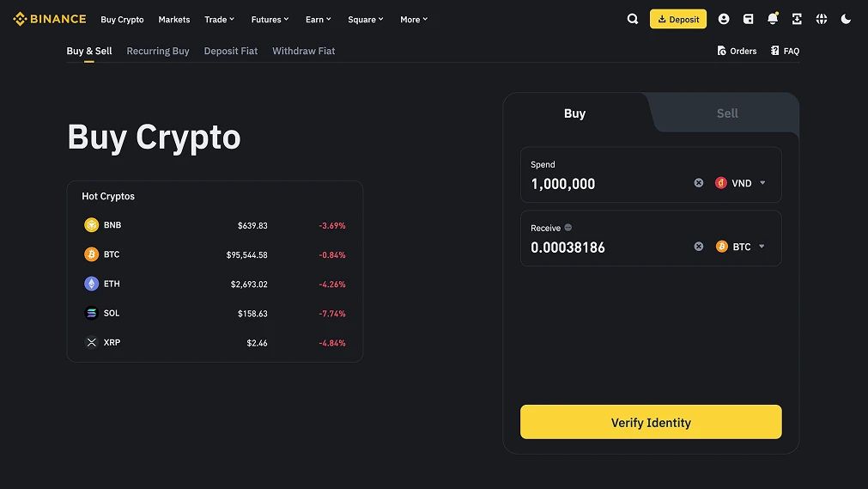Open the search magnifier icon
Viewport: 868px width, 489px height.
pyautogui.click(x=632, y=19)
